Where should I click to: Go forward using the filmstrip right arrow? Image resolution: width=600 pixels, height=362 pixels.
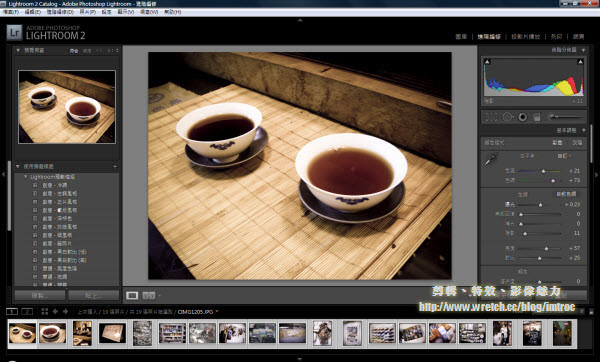coord(65,311)
